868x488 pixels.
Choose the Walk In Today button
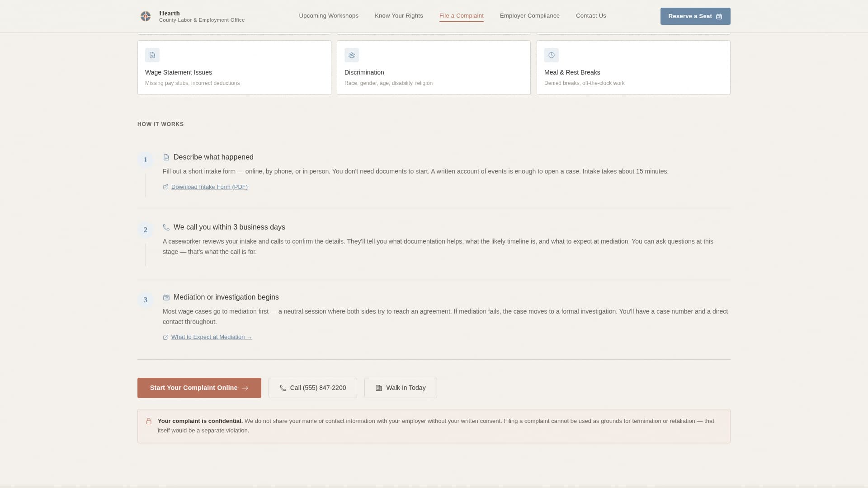tap(401, 388)
